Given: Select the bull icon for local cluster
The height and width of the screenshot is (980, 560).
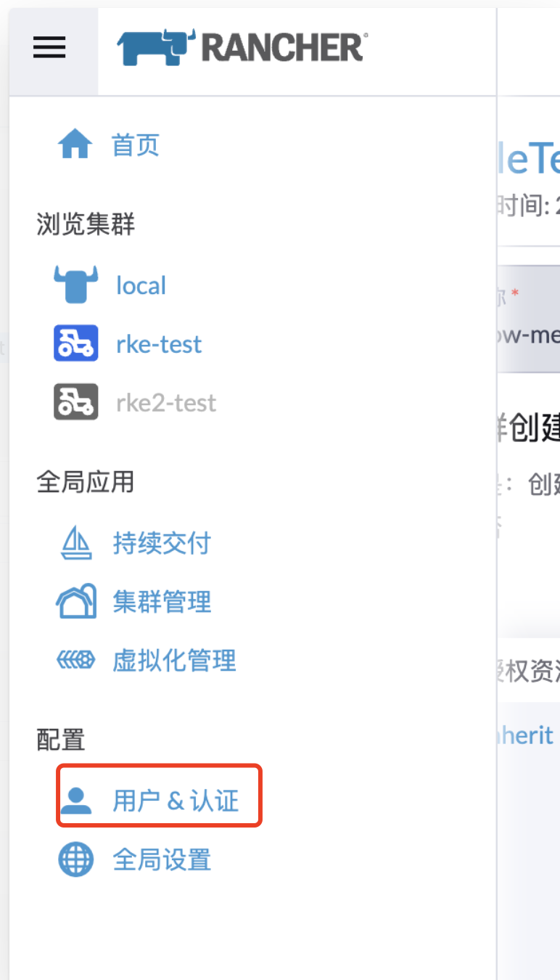Looking at the screenshot, I should 75,285.
